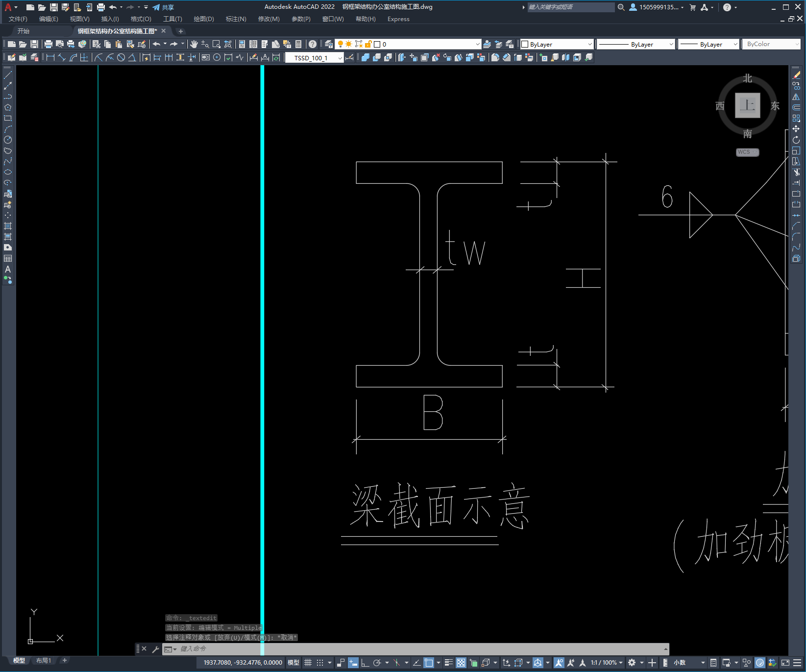Click the ViewCube 北 compass label
The width and height of the screenshot is (806, 672).
tap(747, 78)
